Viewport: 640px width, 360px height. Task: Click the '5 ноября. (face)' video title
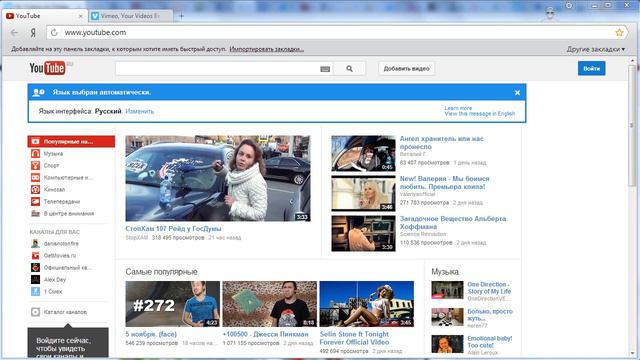151,334
